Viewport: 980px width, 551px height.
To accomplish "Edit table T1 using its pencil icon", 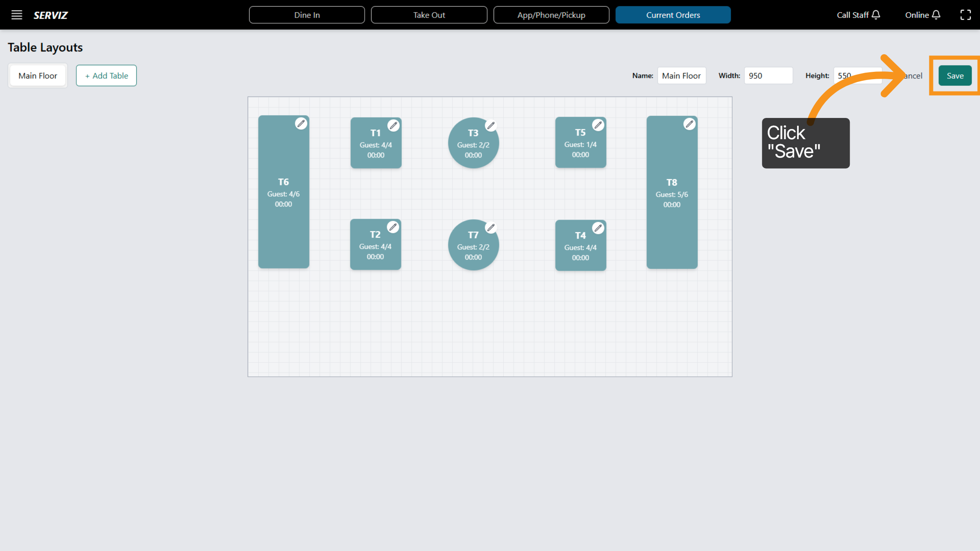I will click(393, 126).
